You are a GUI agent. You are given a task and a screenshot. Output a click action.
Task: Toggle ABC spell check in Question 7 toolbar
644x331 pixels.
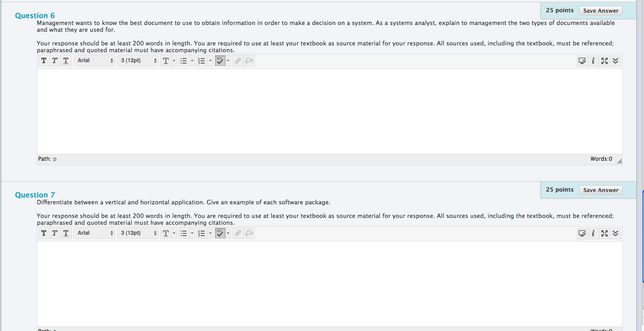coord(220,233)
